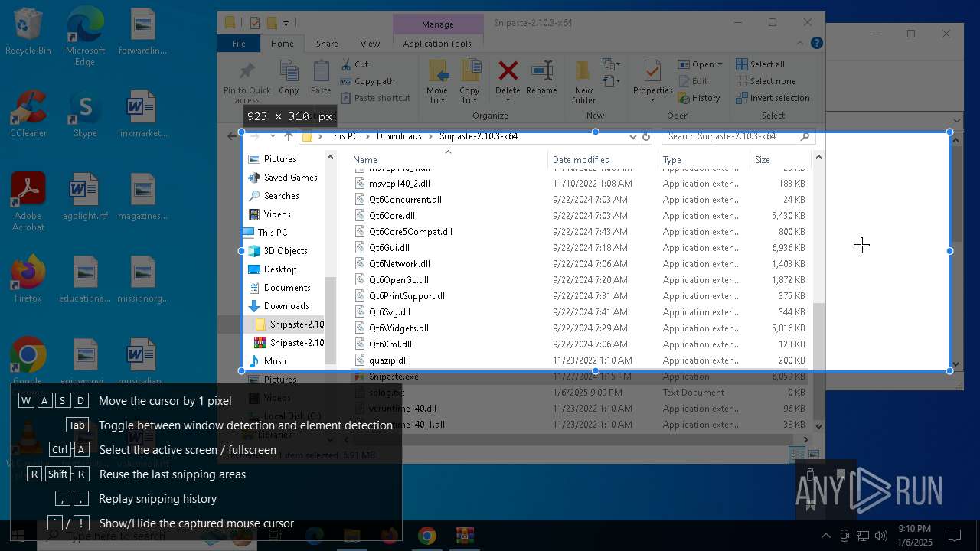Select the Manage contextual tab
This screenshot has width=980, height=551.
pos(437,24)
